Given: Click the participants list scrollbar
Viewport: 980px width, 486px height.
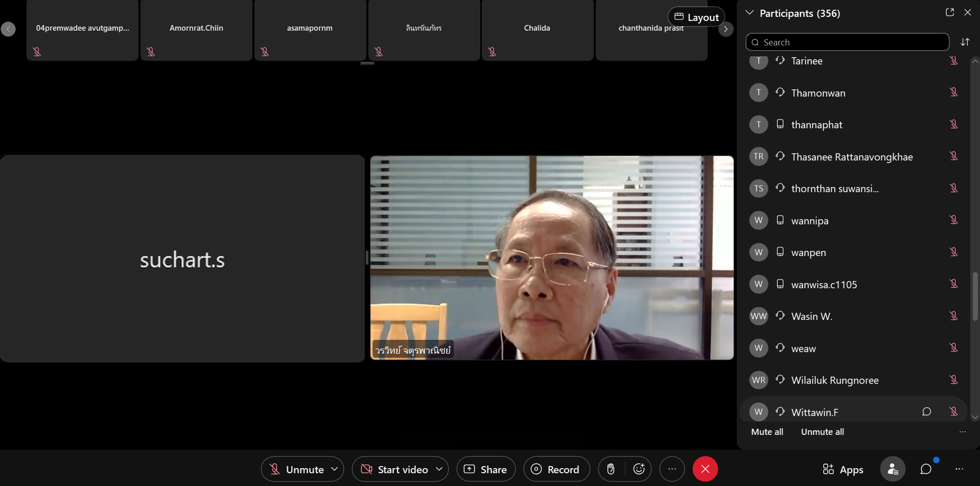Looking at the screenshot, I should [975, 296].
